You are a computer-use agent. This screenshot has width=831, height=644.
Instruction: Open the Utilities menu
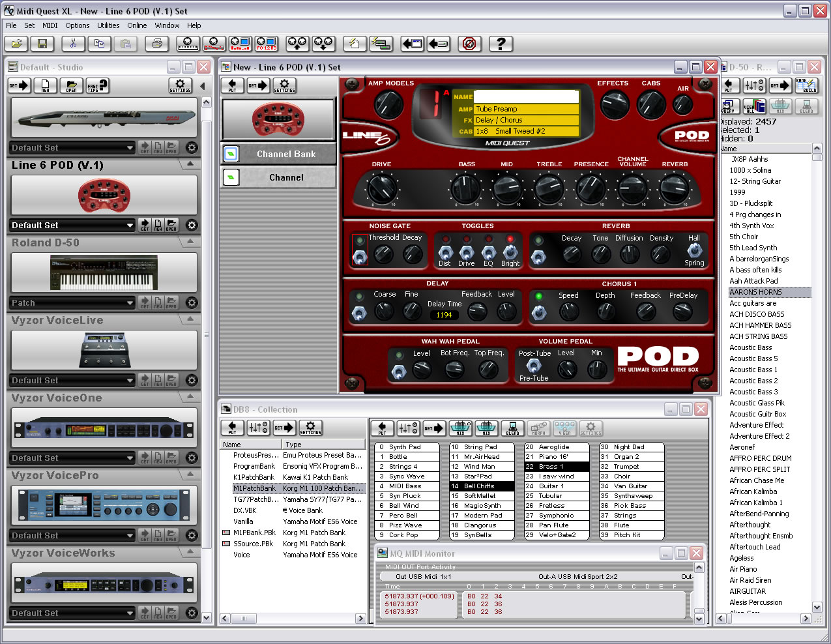[x=108, y=25]
